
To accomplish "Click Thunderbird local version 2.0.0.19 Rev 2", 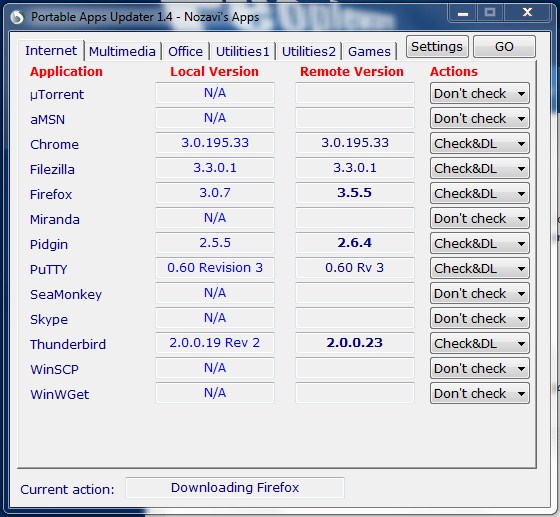I will [x=215, y=343].
